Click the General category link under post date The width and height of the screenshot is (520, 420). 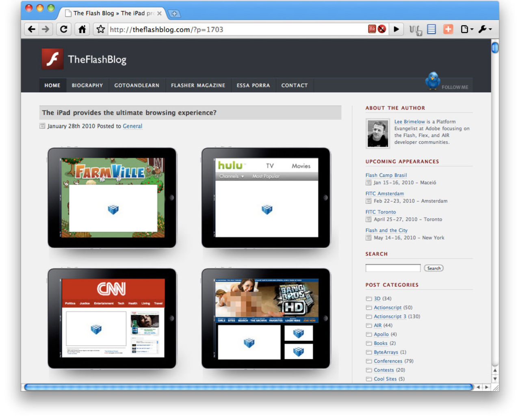click(132, 126)
